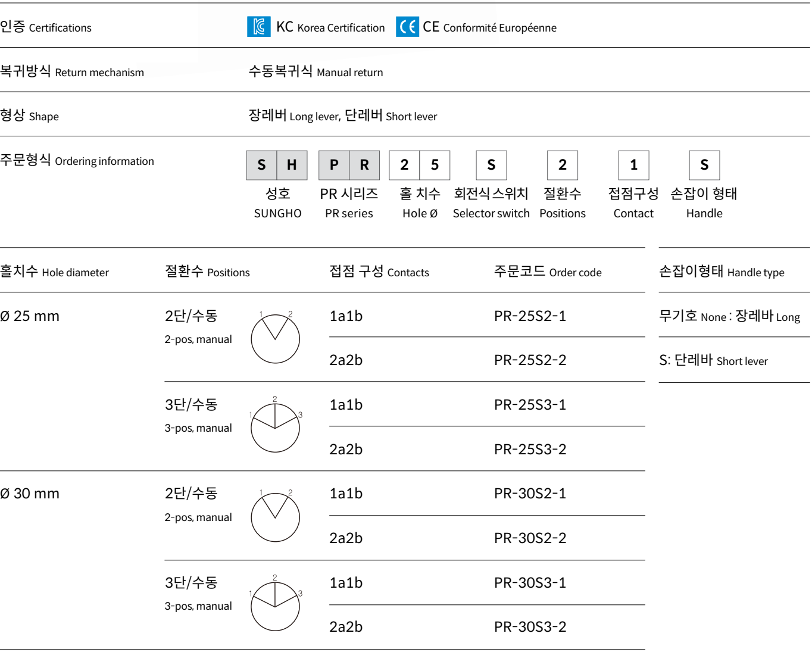This screenshot has width=812, height=652.
Task: Click '3단/수동 3-pos, manual' under Ø 25 mm
Action: (198, 415)
